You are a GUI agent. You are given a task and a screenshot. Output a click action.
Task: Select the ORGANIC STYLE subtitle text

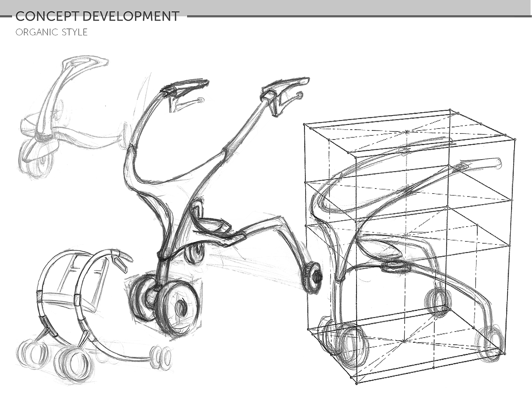pos(52,33)
